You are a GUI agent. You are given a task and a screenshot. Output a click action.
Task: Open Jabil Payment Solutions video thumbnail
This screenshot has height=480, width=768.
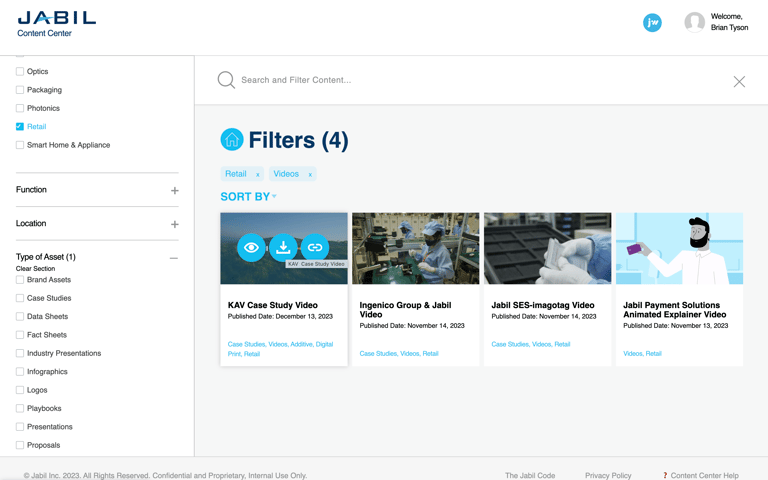tap(679, 248)
